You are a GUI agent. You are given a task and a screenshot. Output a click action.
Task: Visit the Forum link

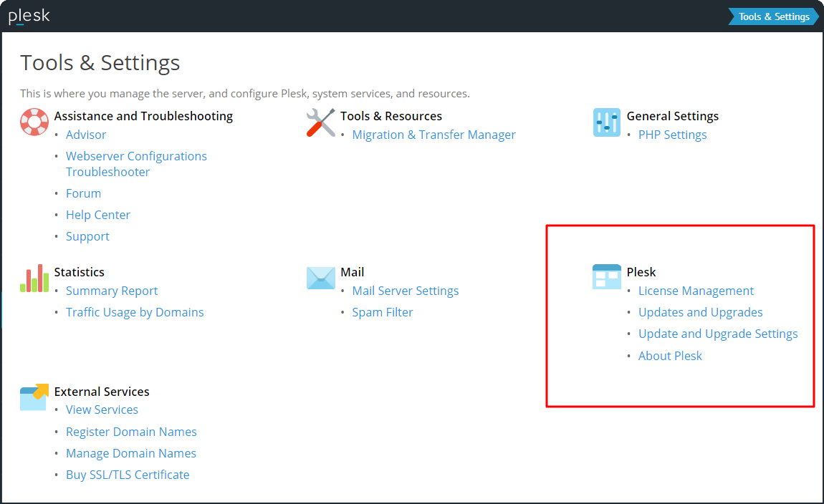pos(83,194)
